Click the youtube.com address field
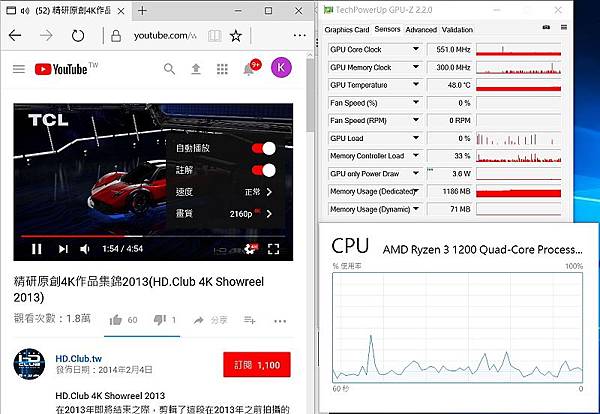Viewport: 600px width, 414px height. (165, 36)
